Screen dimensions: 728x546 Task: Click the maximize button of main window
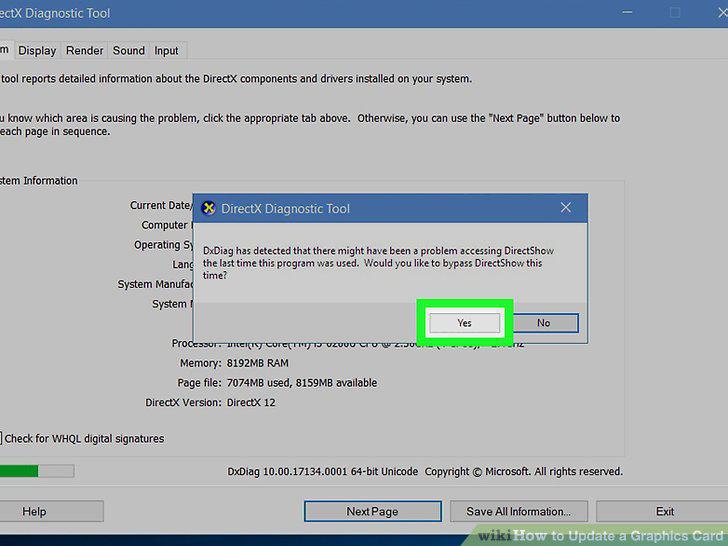675,13
